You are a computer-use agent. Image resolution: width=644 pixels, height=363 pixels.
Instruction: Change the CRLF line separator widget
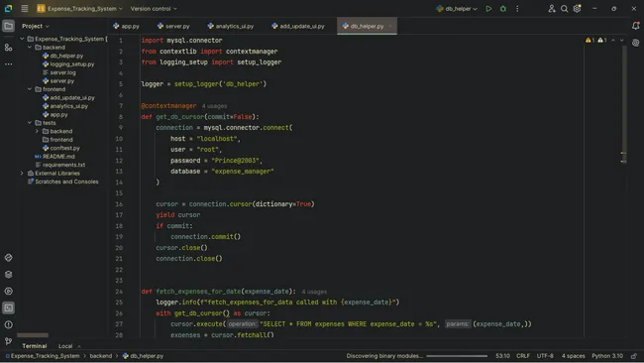(523, 356)
